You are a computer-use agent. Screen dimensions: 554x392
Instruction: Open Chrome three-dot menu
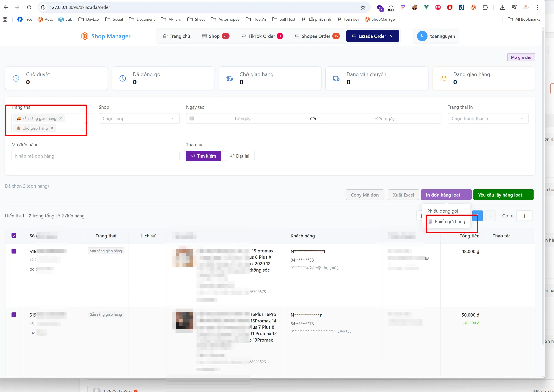pos(538,7)
